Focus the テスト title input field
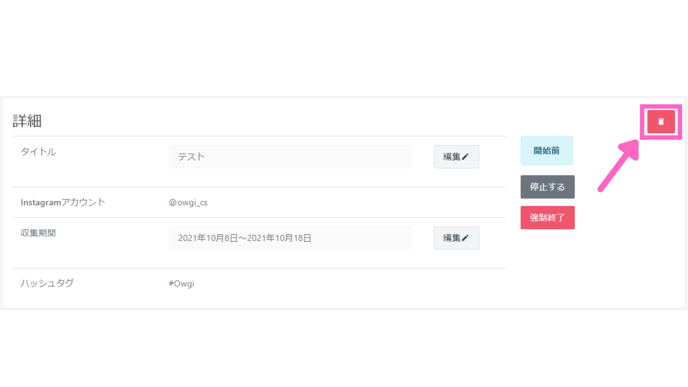Image resolution: width=688 pixels, height=387 pixels. tap(290, 157)
